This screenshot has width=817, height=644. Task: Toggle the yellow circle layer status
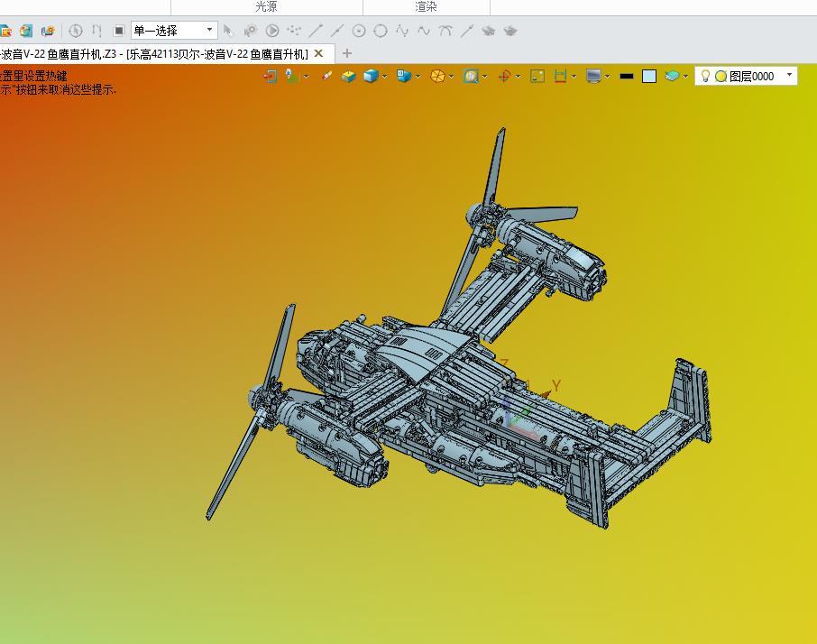tap(721, 77)
